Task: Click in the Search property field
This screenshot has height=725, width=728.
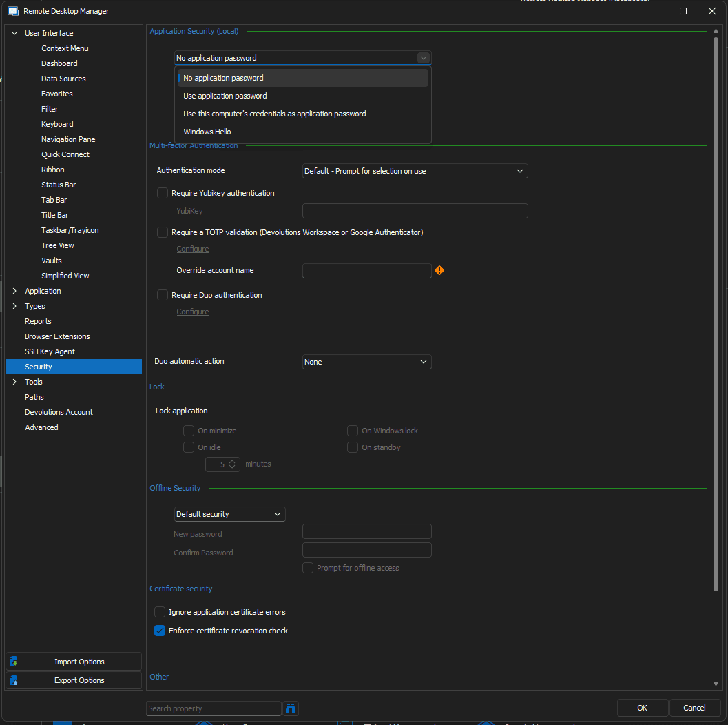Action: pyautogui.click(x=214, y=708)
